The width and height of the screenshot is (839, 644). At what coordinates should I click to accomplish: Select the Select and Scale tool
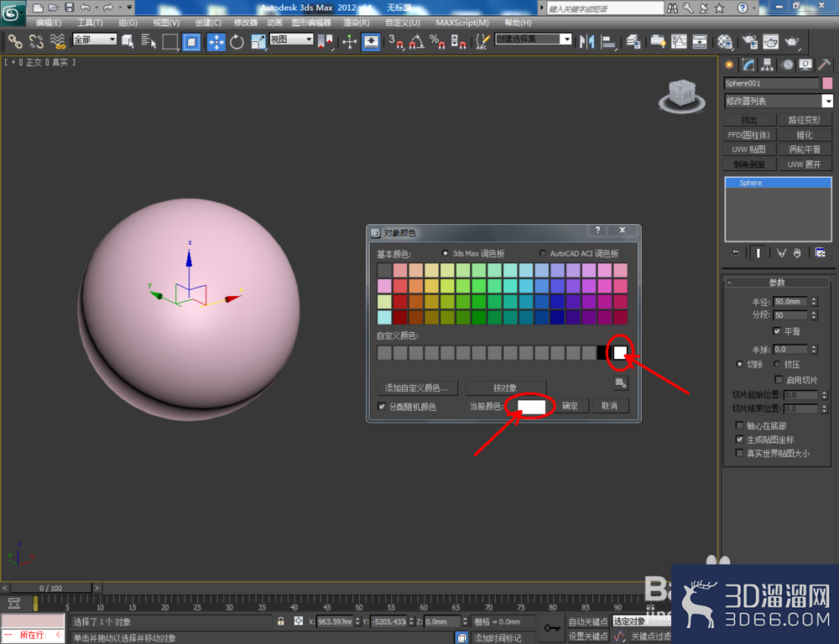(258, 41)
